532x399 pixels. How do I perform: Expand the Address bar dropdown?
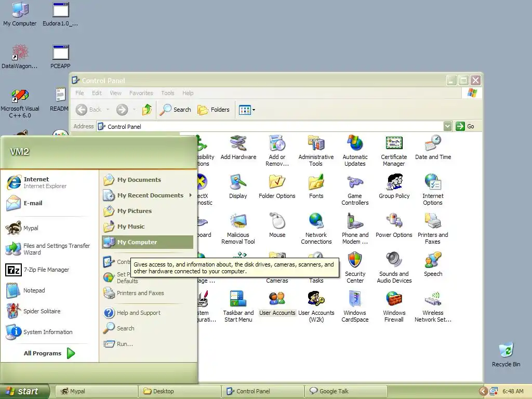(447, 126)
